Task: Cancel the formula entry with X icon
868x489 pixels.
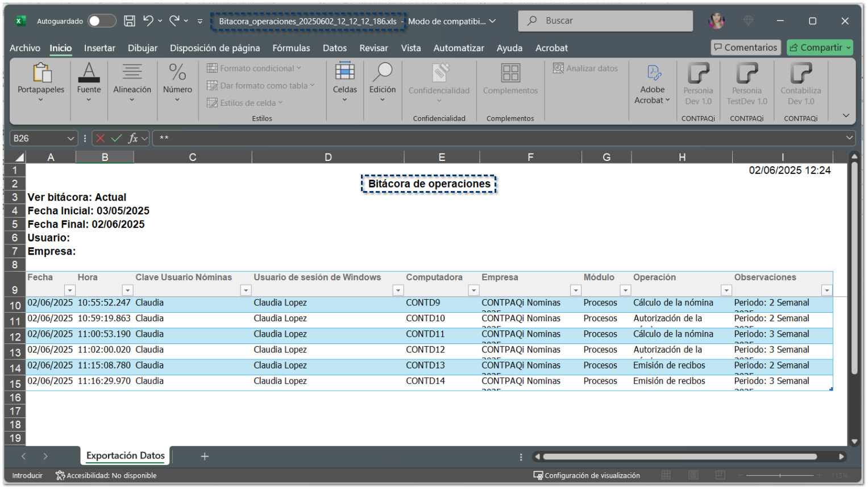Action: click(101, 138)
